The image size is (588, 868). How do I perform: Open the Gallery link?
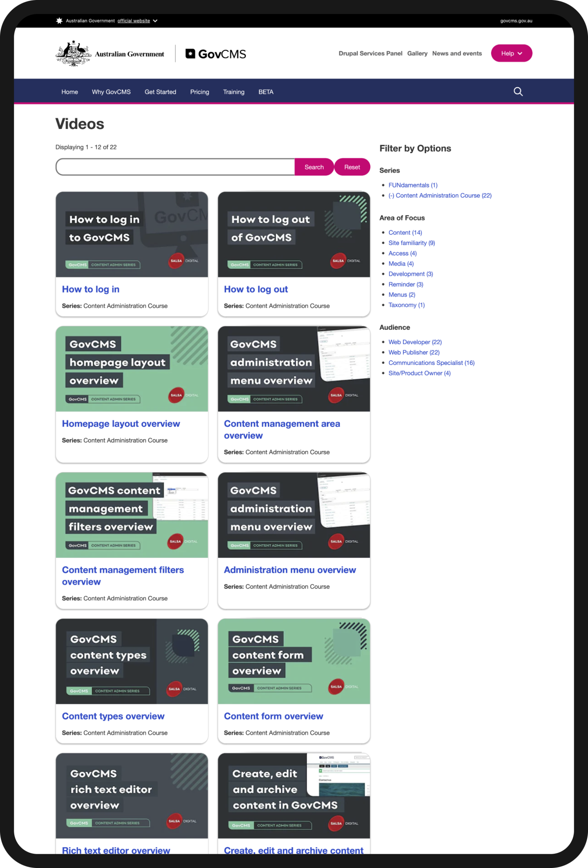[x=417, y=53]
